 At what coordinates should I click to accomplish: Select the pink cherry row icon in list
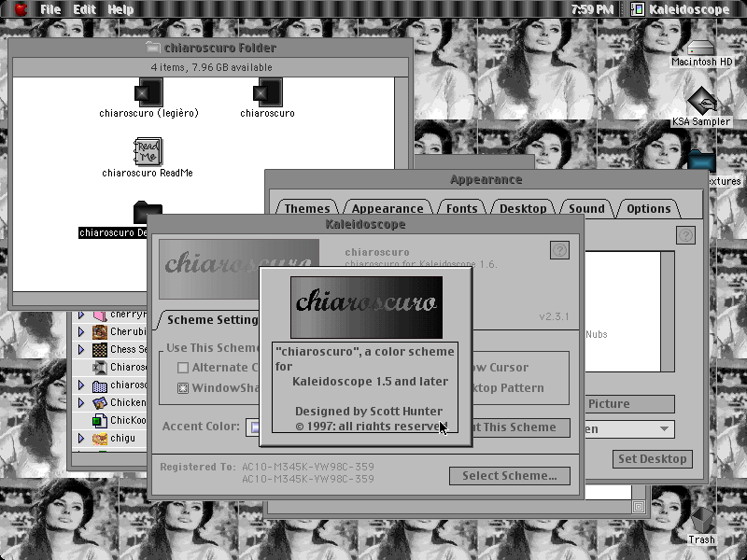pos(100,315)
